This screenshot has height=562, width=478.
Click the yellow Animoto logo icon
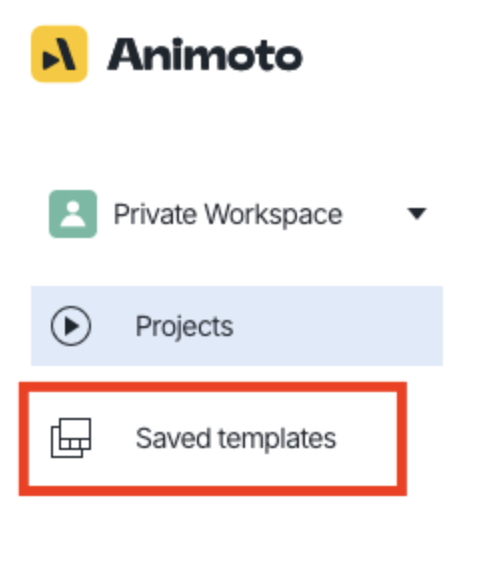59,54
